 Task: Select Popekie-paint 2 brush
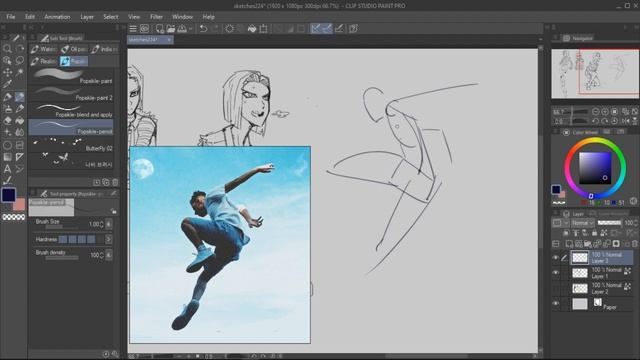(71, 93)
